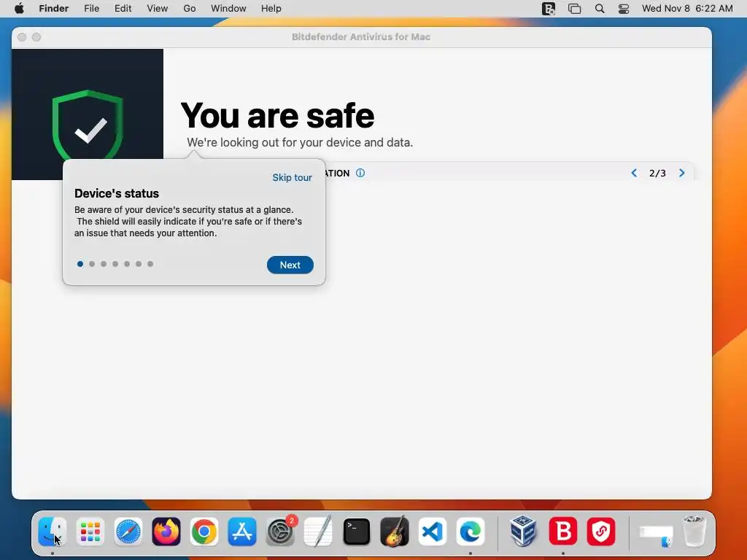Screen dimensions: 747x560
Task: Open the info icon beside the recommendation header
Action: coord(360,173)
